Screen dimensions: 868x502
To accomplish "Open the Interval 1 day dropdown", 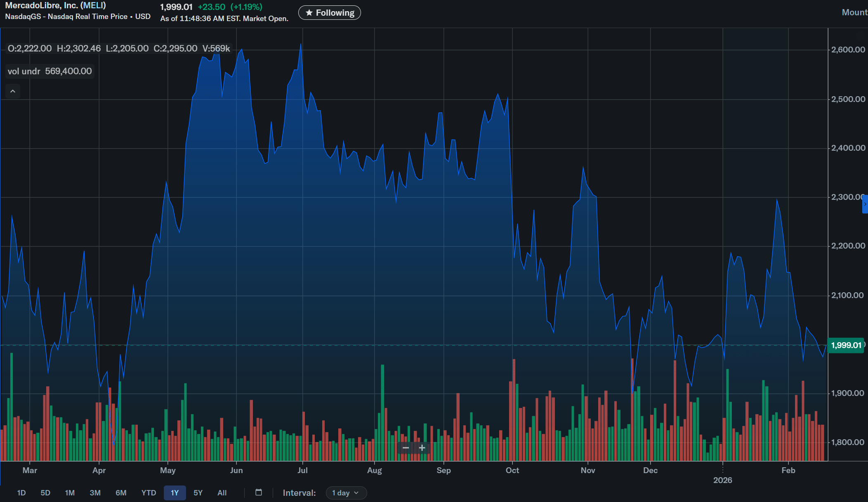I will pos(346,493).
